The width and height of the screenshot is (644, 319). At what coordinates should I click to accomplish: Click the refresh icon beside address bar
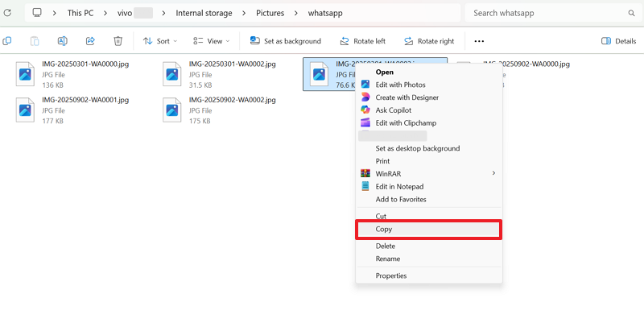click(x=7, y=13)
